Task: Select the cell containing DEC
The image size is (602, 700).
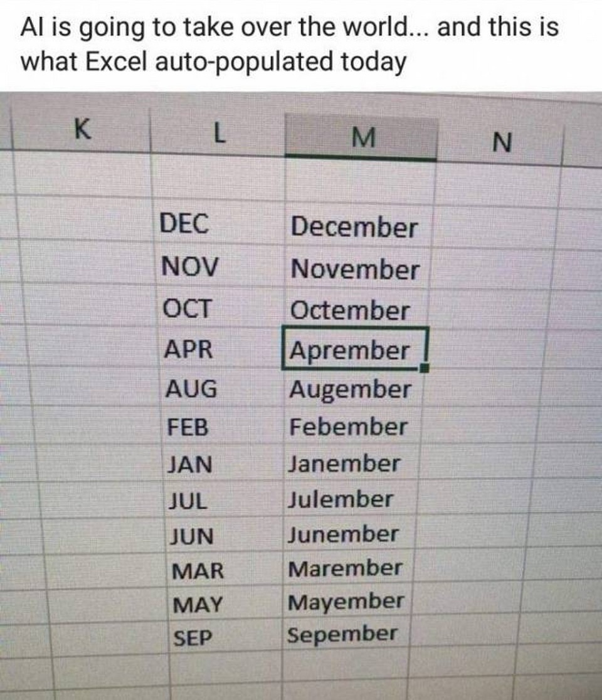Action: pyautogui.click(x=222, y=223)
